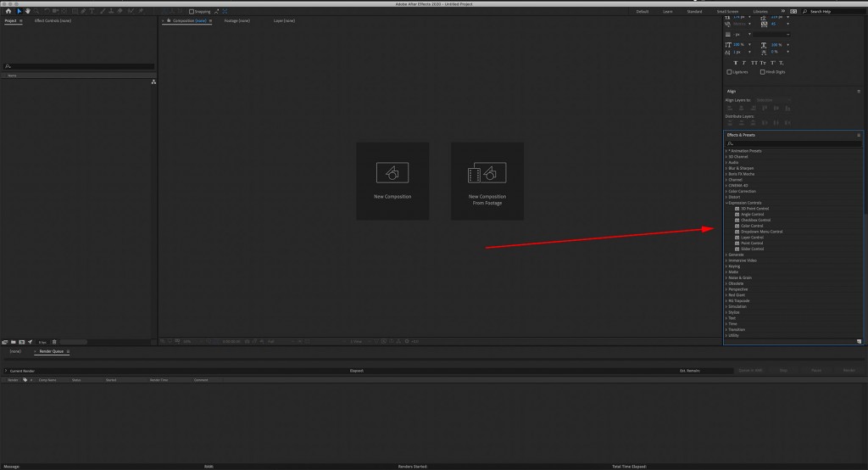Expand the Color Correction category
Screen dimensions: 868x470
726,191
